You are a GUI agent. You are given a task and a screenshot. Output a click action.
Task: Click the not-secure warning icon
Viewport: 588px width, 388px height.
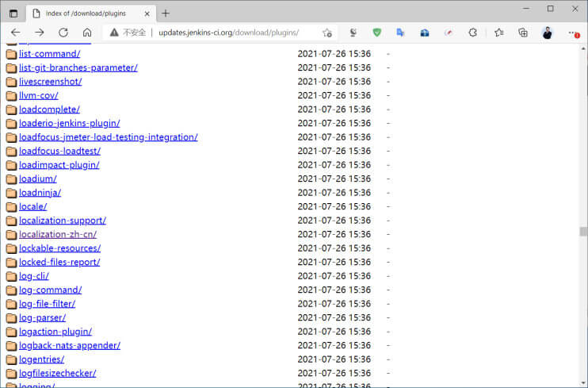click(114, 33)
